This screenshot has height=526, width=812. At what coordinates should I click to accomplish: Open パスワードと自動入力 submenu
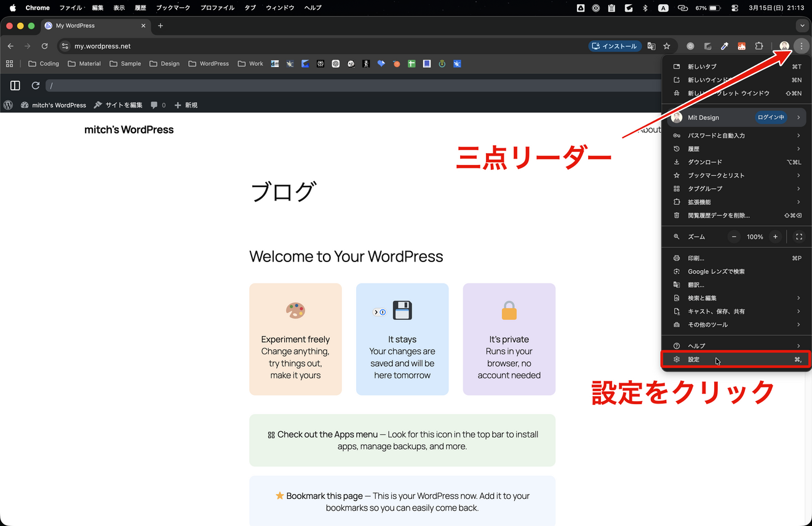[x=736, y=135]
